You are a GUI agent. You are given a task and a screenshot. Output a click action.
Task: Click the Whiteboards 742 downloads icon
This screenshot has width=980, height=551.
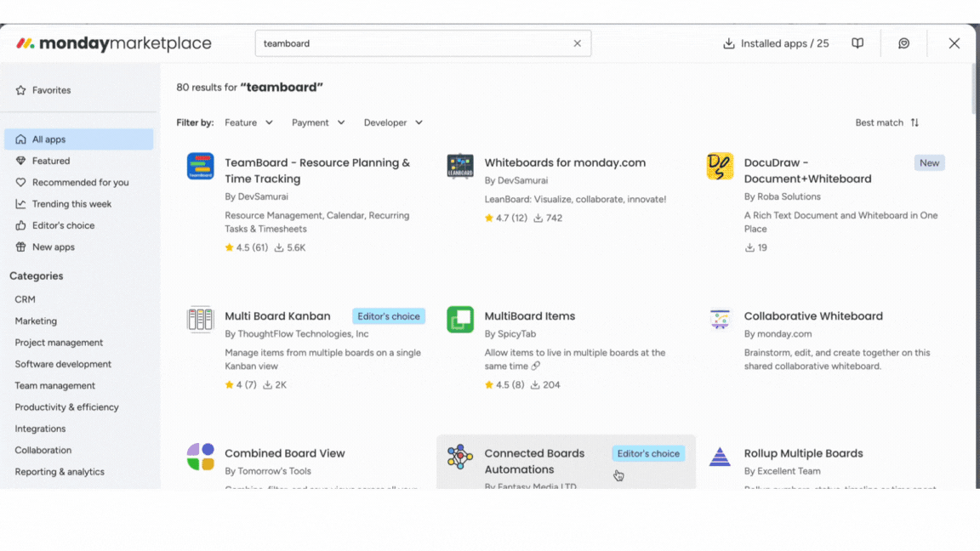click(538, 218)
